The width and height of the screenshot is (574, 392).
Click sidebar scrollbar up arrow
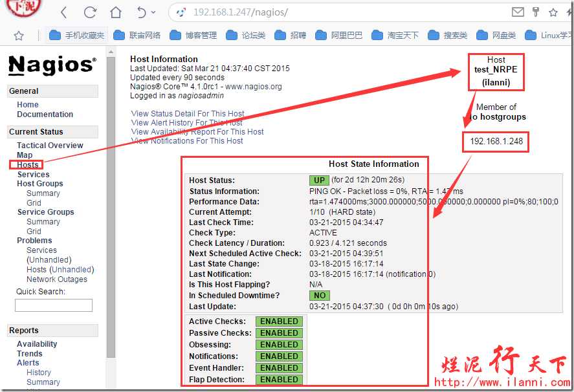coord(111,52)
